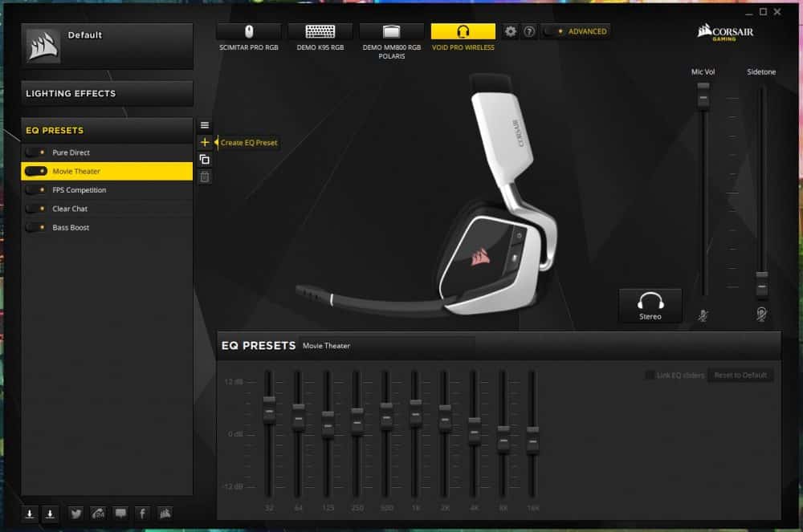The image size is (803, 532).
Task: Click the Corsair logo on Default profile
Action: click(43, 46)
